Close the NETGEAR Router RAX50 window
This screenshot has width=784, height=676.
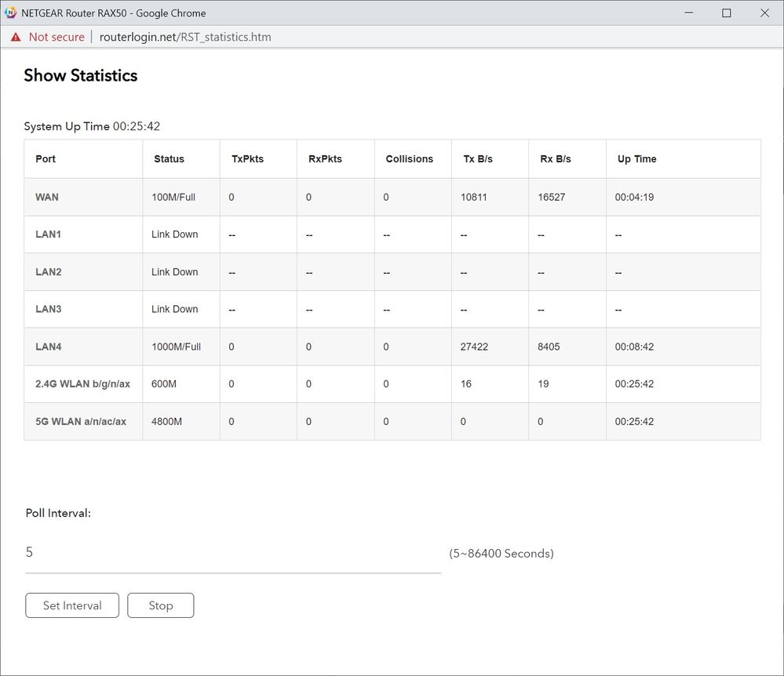[764, 13]
